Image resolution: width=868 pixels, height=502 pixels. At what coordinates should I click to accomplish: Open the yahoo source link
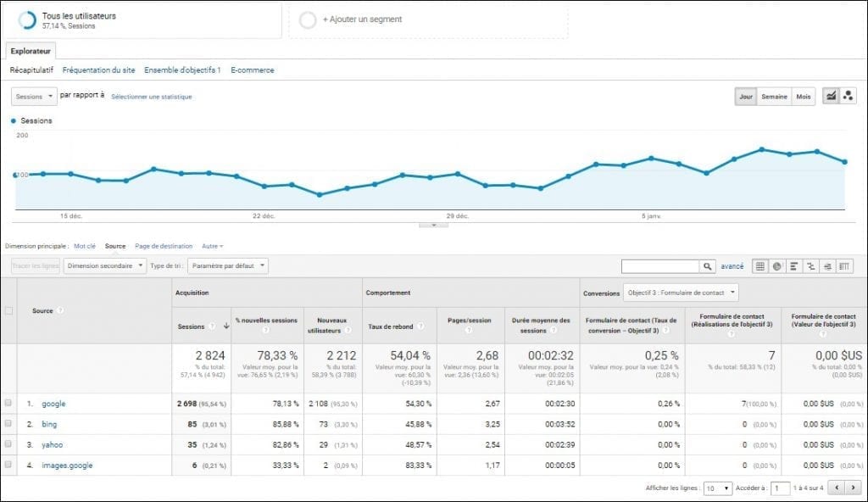(x=52, y=444)
